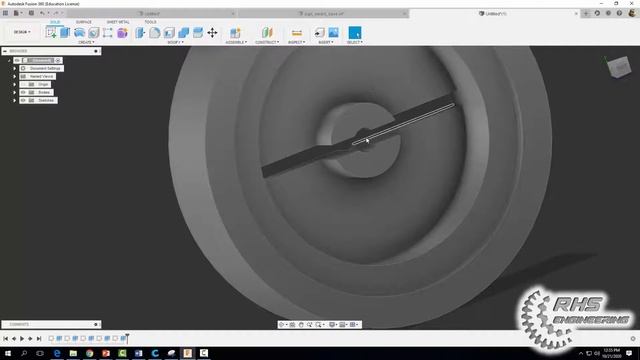Select the Hole tool
The width and height of the screenshot is (640, 360).
(x=93, y=33)
